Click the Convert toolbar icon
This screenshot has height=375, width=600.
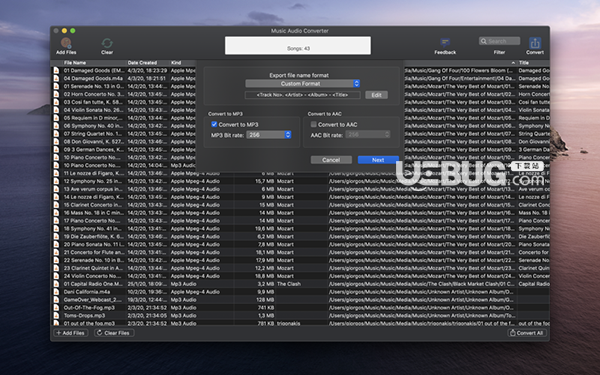(x=535, y=43)
